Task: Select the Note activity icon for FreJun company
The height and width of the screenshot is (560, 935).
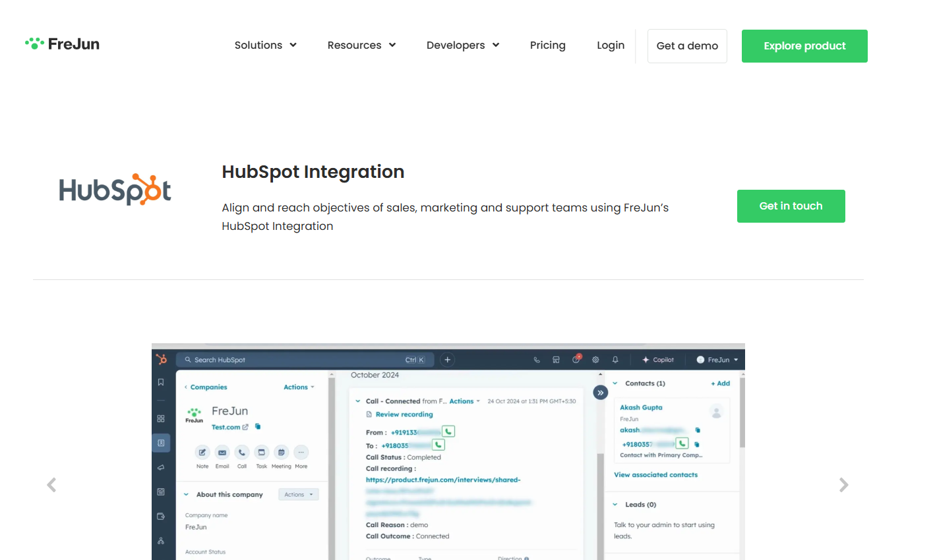Action: click(202, 453)
